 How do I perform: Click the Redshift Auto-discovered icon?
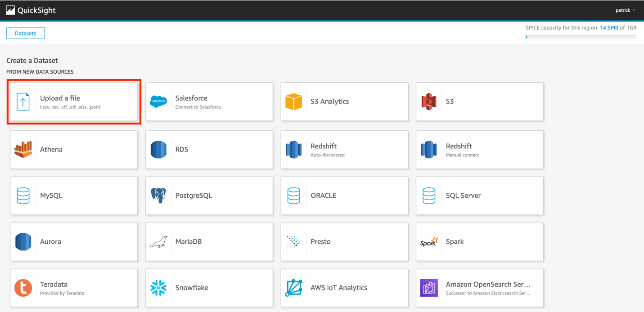pyautogui.click(x=293, y=149)
